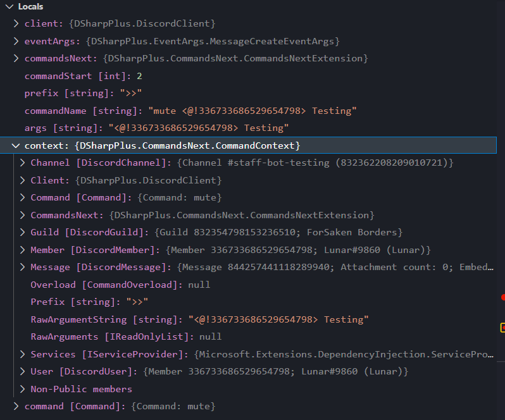Expand the Message DiscordMessage property
The image size is (505, 420).
[22, 267]
